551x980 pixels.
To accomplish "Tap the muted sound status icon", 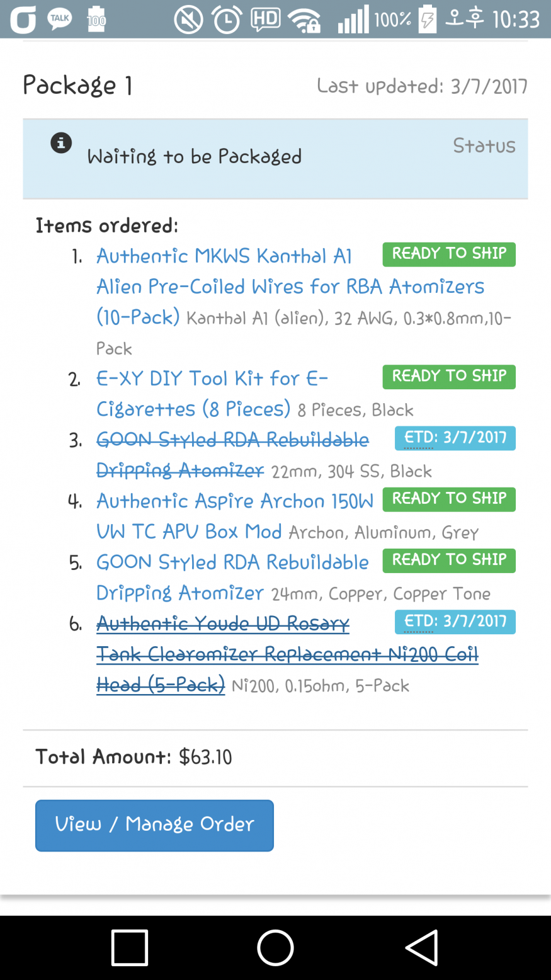I will click(188, 20).
